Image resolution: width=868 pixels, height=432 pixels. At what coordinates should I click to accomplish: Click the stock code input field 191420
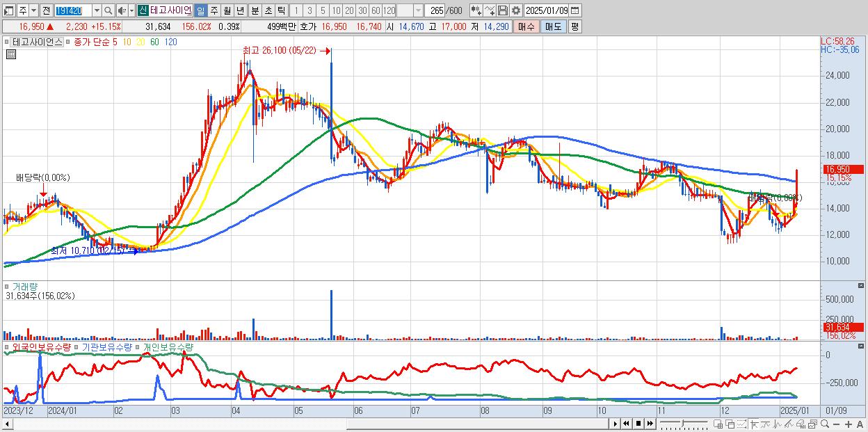click(x=73, y=10)
